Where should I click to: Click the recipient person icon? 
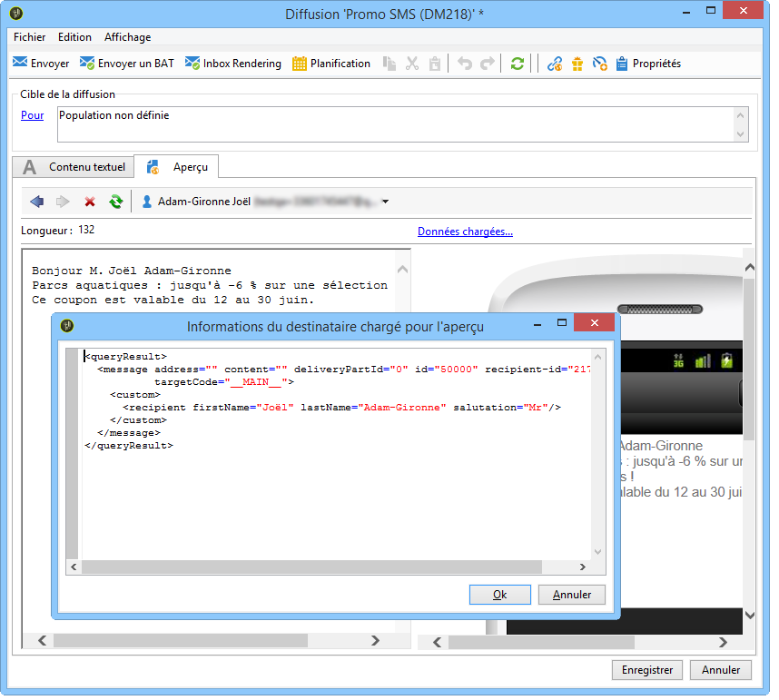tap(146, 202)
